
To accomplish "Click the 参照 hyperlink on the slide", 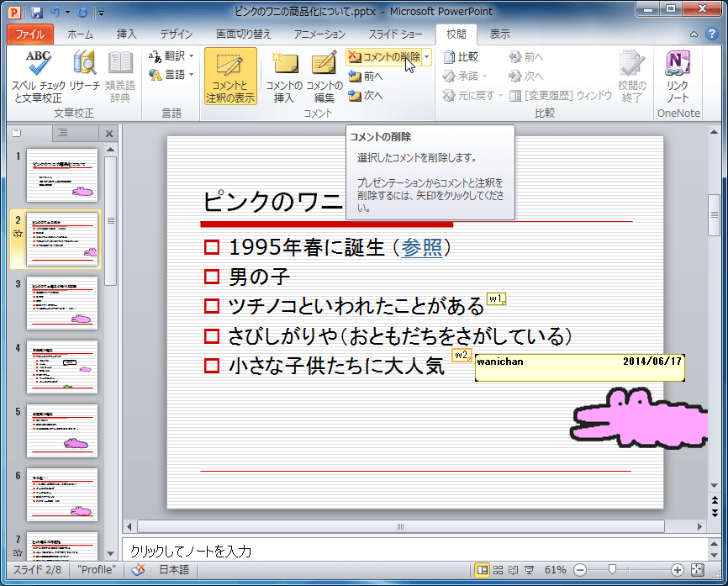I will [x=421, y=247].
